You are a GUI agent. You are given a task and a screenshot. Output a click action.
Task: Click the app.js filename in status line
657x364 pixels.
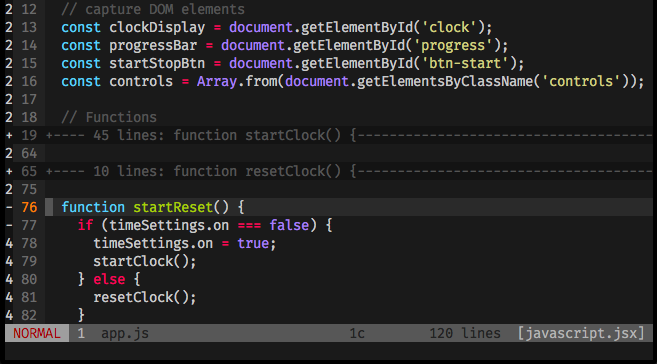(125, 333)
